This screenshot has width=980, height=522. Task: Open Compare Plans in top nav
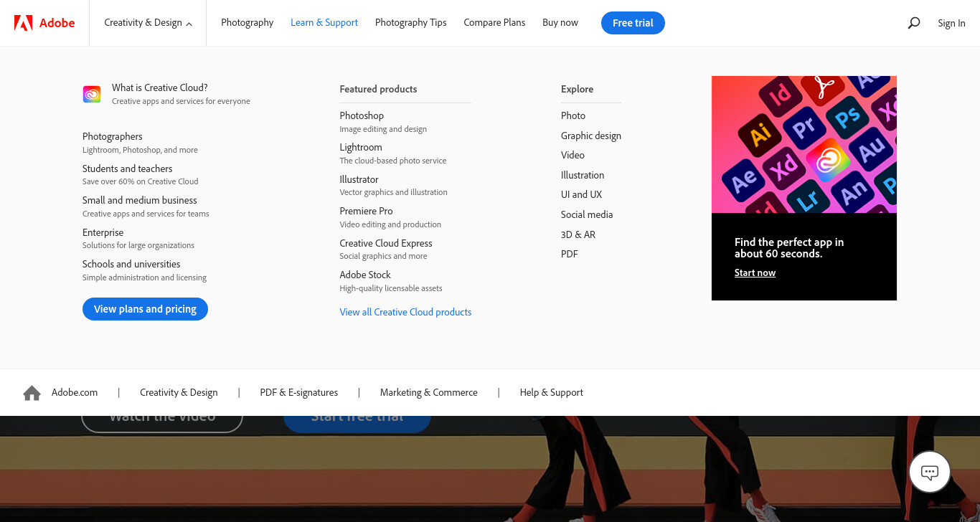494,23
